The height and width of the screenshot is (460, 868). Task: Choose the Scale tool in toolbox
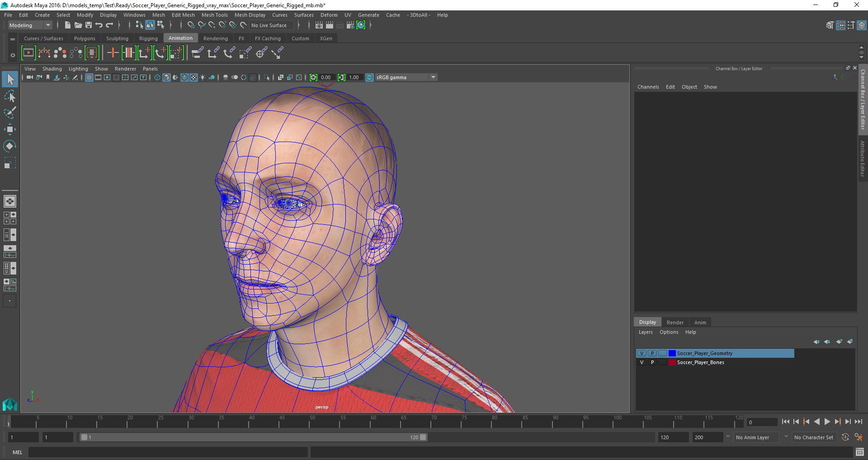[x=10, y=163]
